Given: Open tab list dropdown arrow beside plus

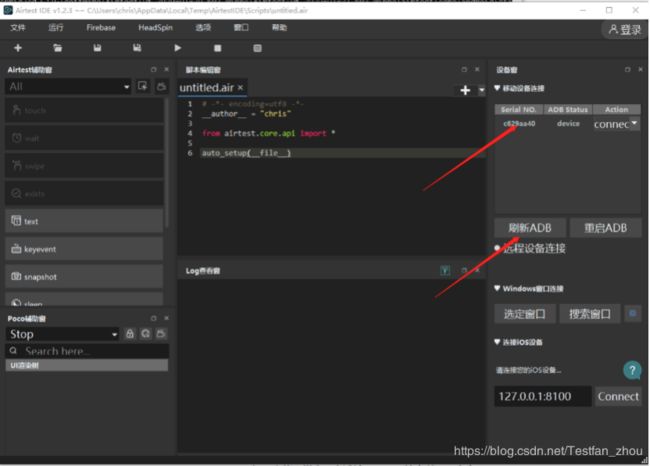Looking at the screenshot, I should tap(481, 90).
